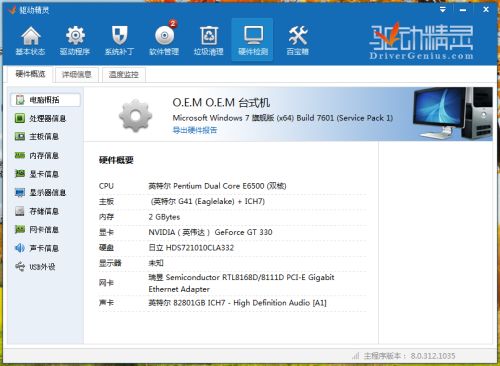Click the 驱动精灵 title bar app icon
This screenshot has height=366, width=500.
12,10
